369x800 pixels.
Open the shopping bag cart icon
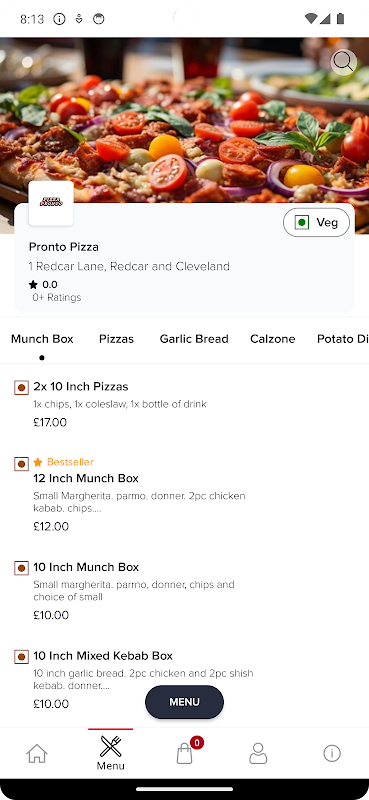point(184,753)
